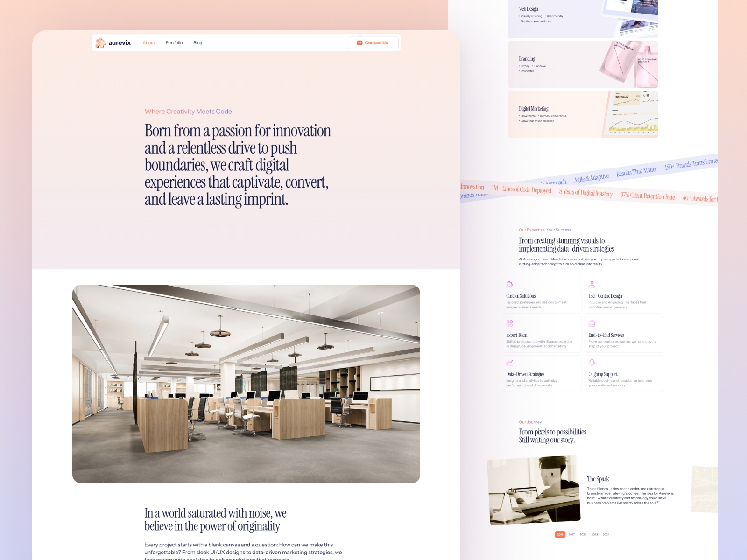
Task: Click the End-to-End Services briefcase icon
Action: 592,324
